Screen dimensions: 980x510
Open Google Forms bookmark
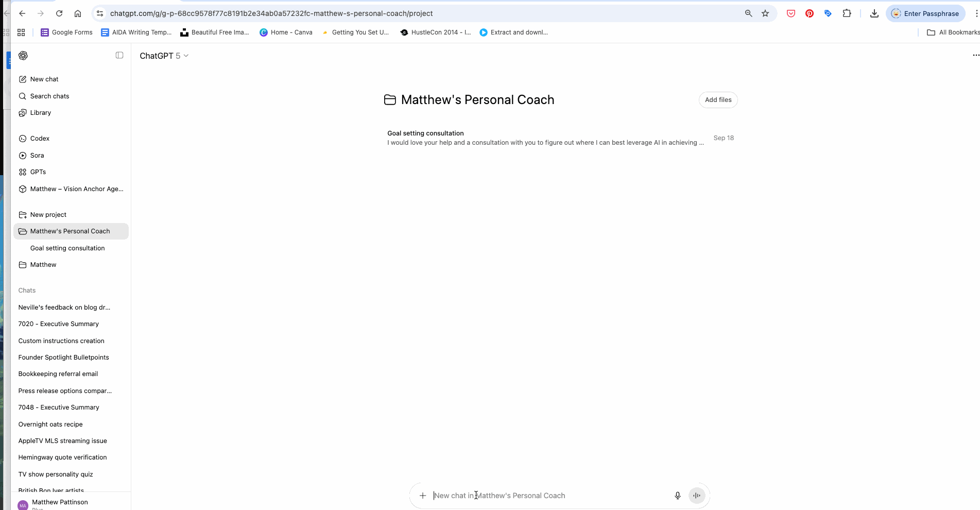pos(66,32)
